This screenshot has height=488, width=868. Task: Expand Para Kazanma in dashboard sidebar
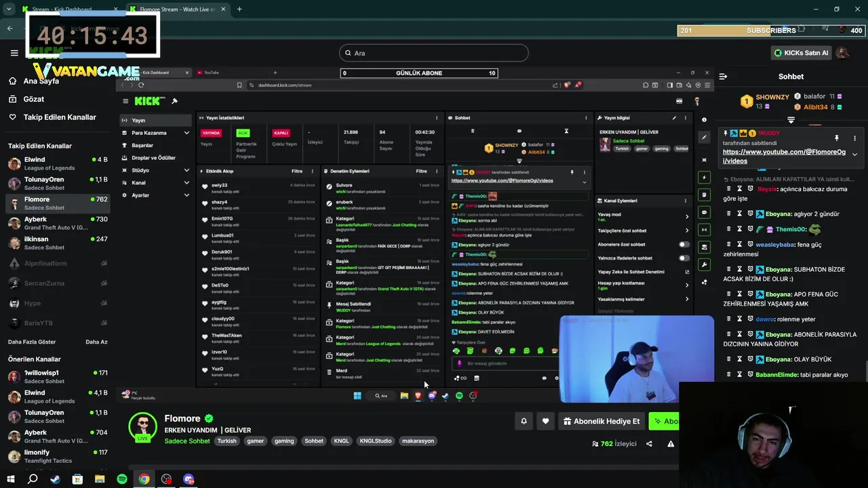(186, 133)
